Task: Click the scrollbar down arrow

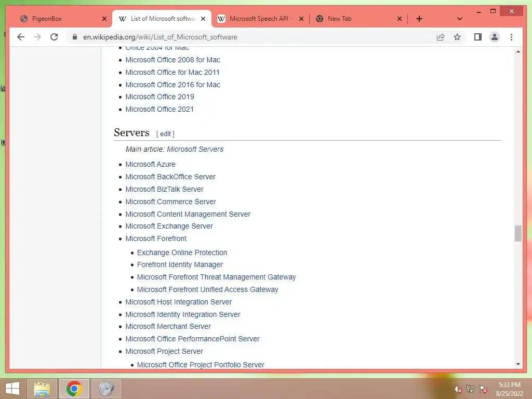Action: click(518, 364)
